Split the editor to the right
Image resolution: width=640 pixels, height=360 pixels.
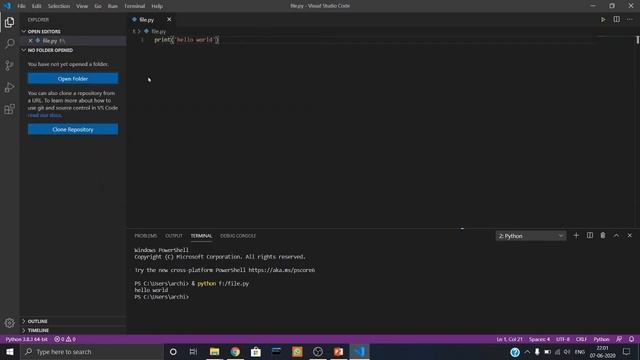[616, 20]
